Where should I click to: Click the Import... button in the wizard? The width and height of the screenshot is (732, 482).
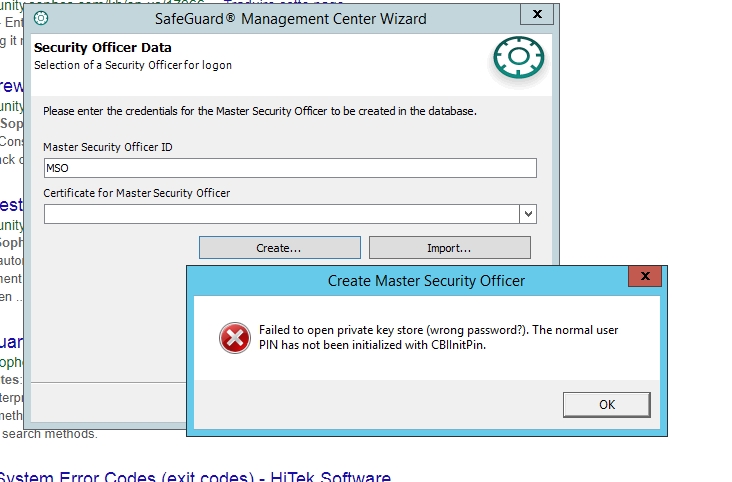450,248
